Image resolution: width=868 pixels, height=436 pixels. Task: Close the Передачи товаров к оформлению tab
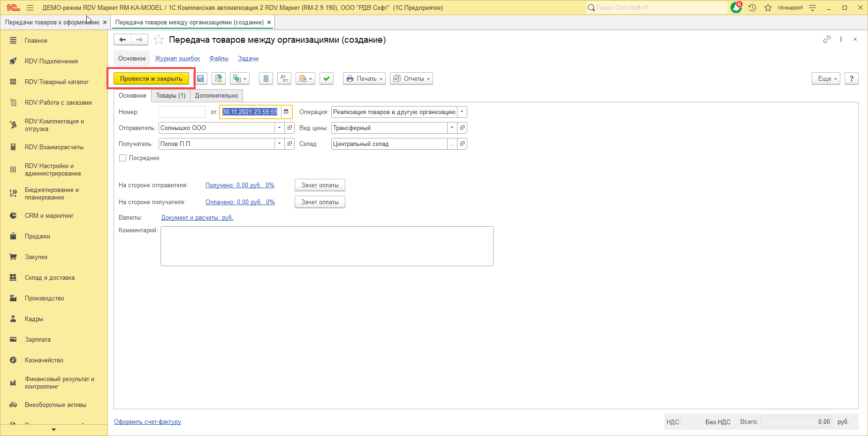click(x=105, y=23)
